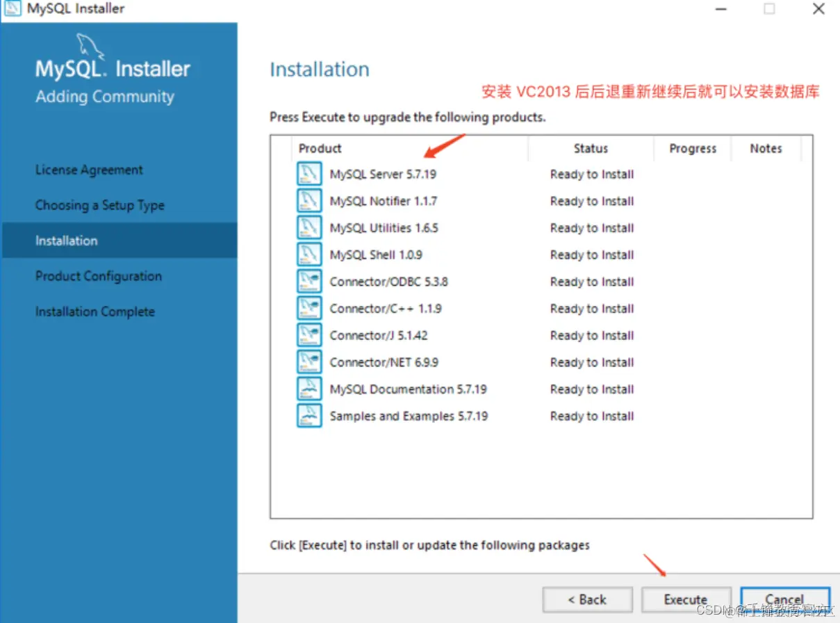Screen dimensions: 840x623
Task: Click the Connector/C++ 1.1.9 product icon
Action: [309, 308]
